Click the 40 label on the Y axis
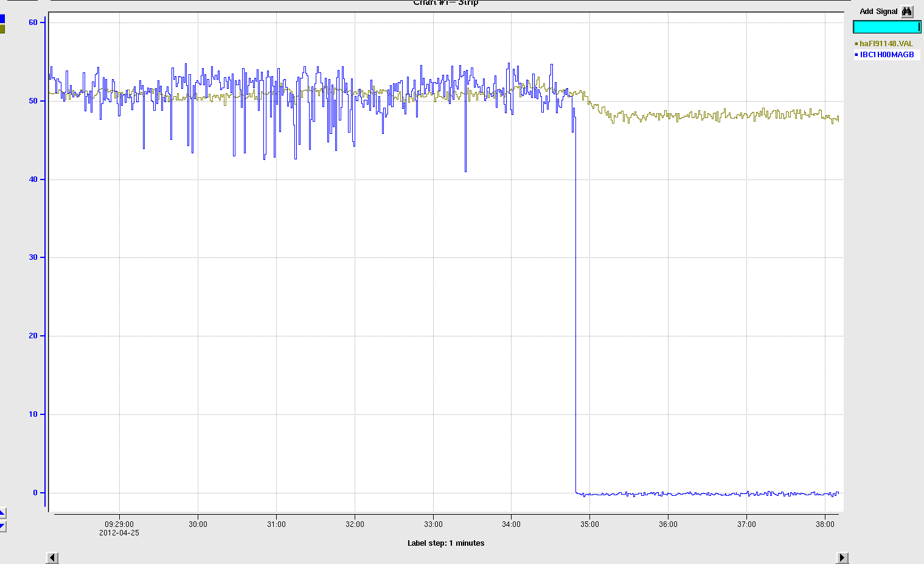924x564 pixels. [x=33, y=179]
